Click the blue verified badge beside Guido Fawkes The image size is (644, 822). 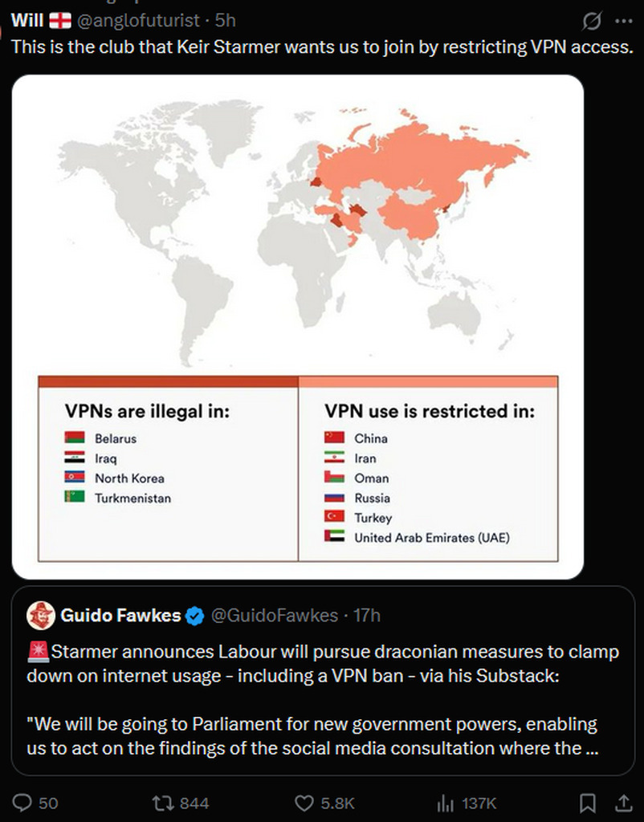(194, 616)
